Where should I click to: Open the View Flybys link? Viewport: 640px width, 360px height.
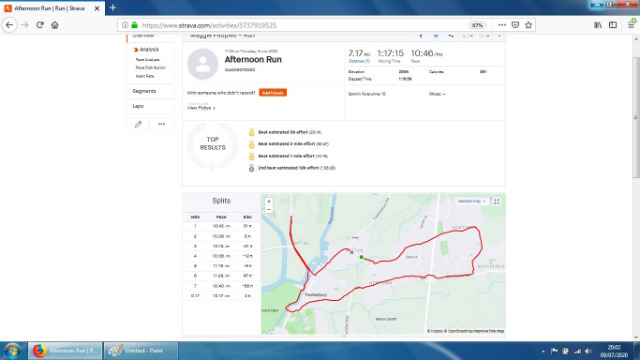click(x=201, y=108)
